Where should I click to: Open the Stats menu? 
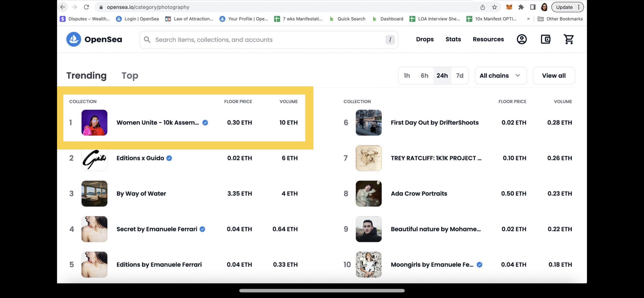[x=453, y=39]
